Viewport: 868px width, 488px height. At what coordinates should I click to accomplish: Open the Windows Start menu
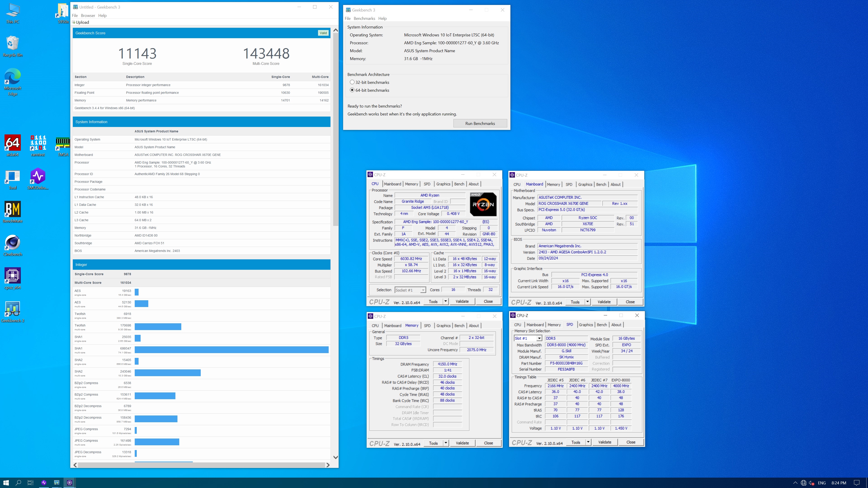point(6,483)
